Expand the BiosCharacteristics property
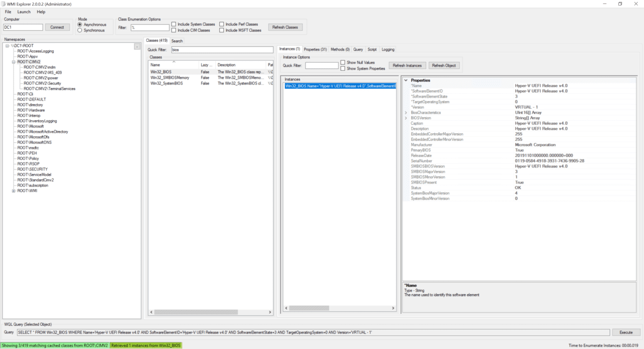Viewport: 644px width, 349px height. point(406,112)
